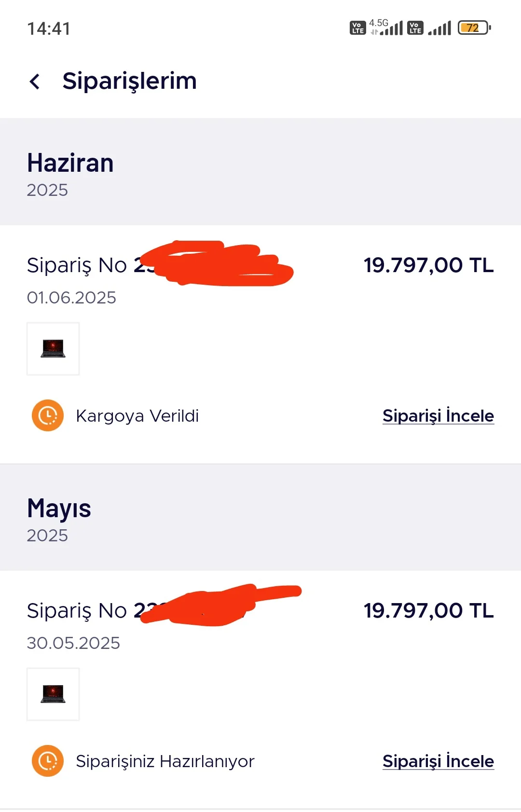Tap the Kargoya Verildi status text
The width and height of the screenshot is (521, 812).
click(x=137, y=416)
